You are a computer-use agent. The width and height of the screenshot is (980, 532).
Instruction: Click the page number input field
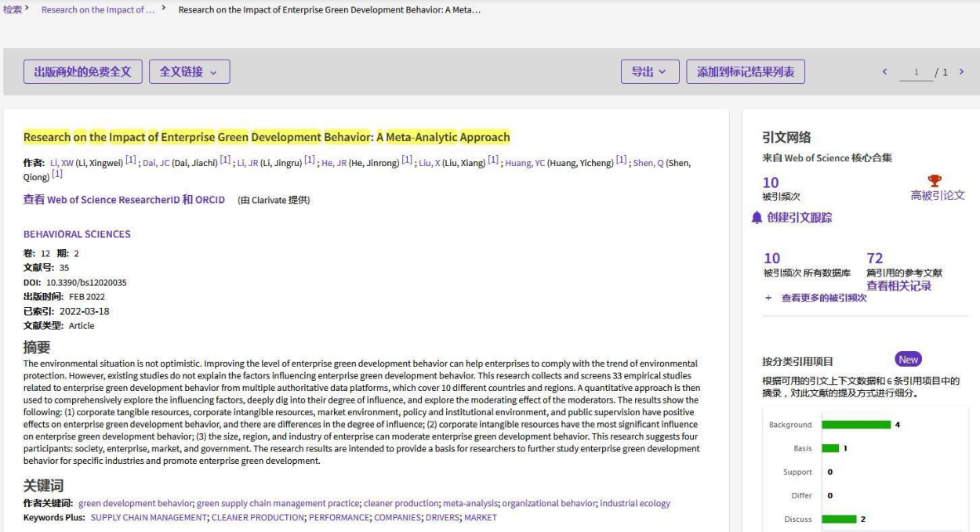point(916,73)
